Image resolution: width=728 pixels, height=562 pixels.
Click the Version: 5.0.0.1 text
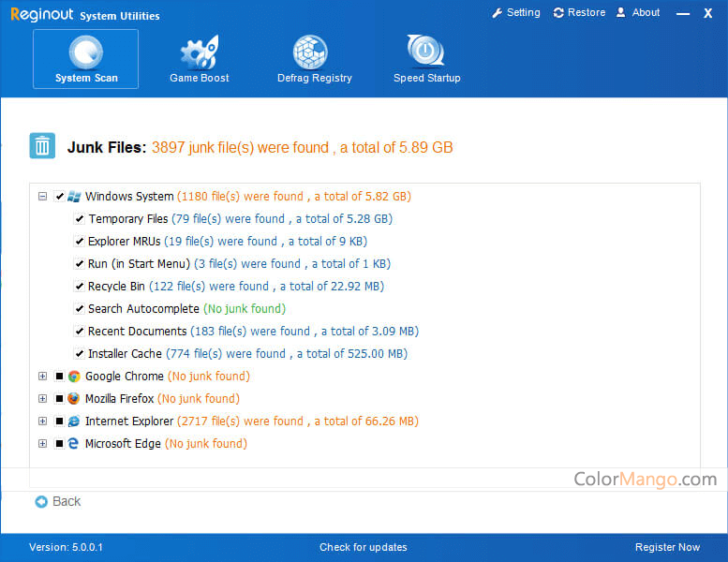66,548
